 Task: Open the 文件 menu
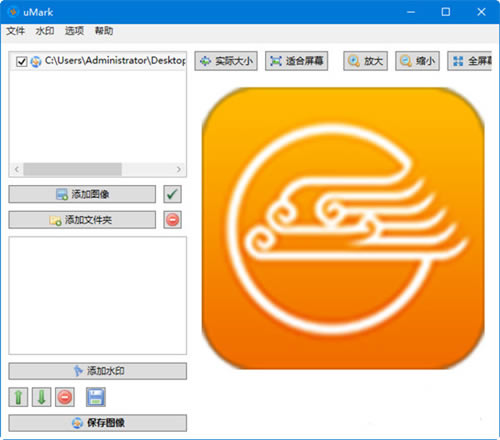pos(15,31)
